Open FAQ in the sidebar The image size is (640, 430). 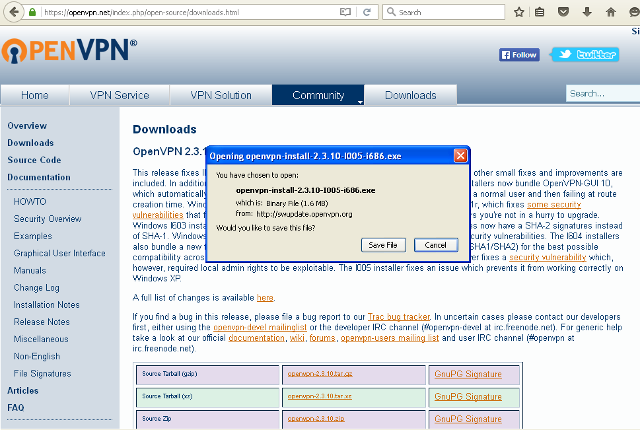[x=16, y=408]
